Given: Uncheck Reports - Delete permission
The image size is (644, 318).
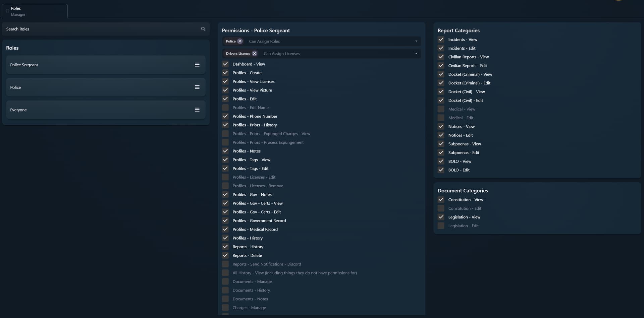Looking at the screenshot, I should click(x=225, y=255).
